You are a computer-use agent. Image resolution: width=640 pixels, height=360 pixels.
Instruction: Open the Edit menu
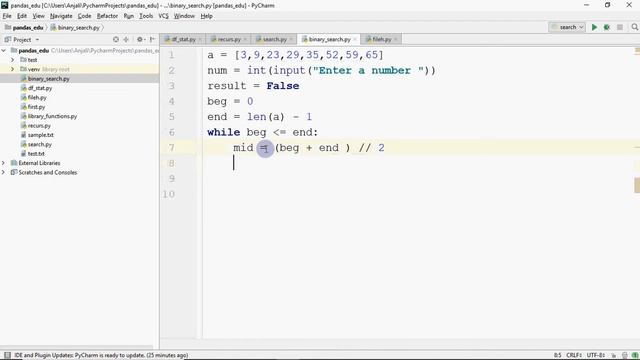pos(22,16)
